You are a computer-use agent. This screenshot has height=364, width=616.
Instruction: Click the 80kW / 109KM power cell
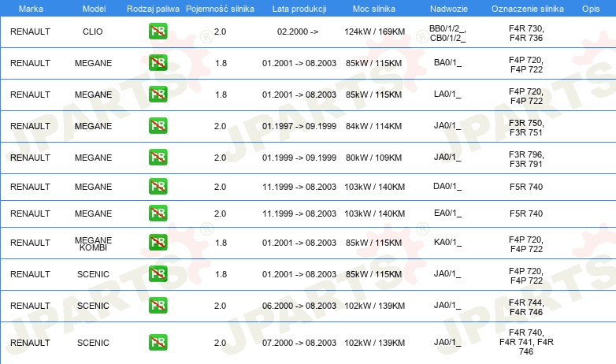click(x=373, y=158)
